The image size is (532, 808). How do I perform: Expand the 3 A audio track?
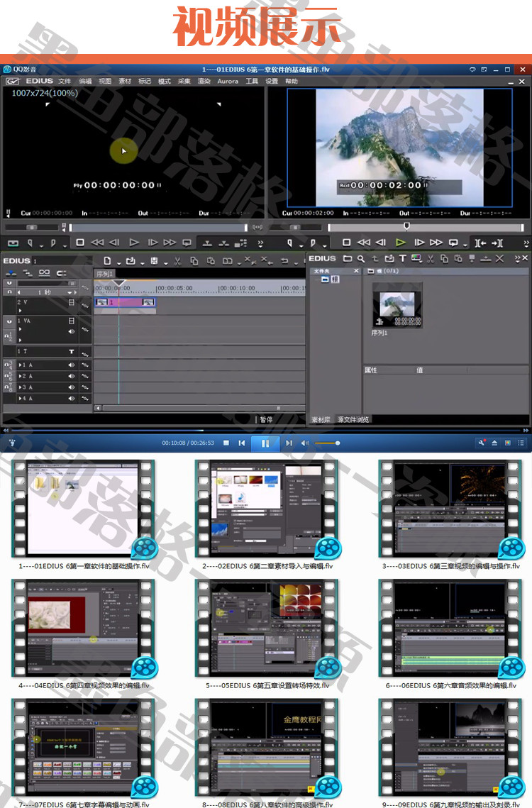(x=20, y=387)
